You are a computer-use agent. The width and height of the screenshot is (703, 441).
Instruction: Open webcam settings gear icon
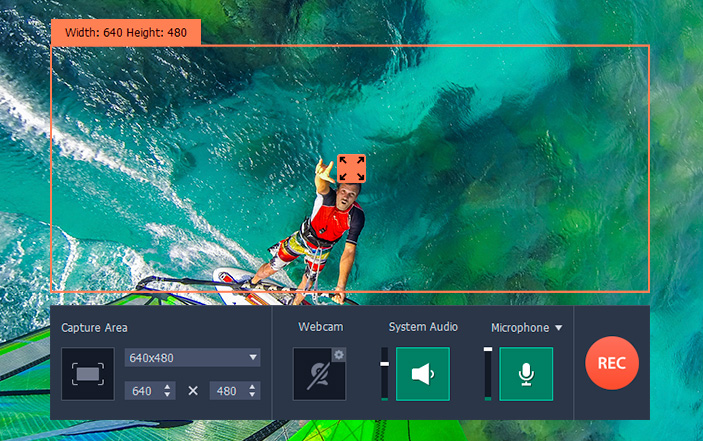coord(339,355)
